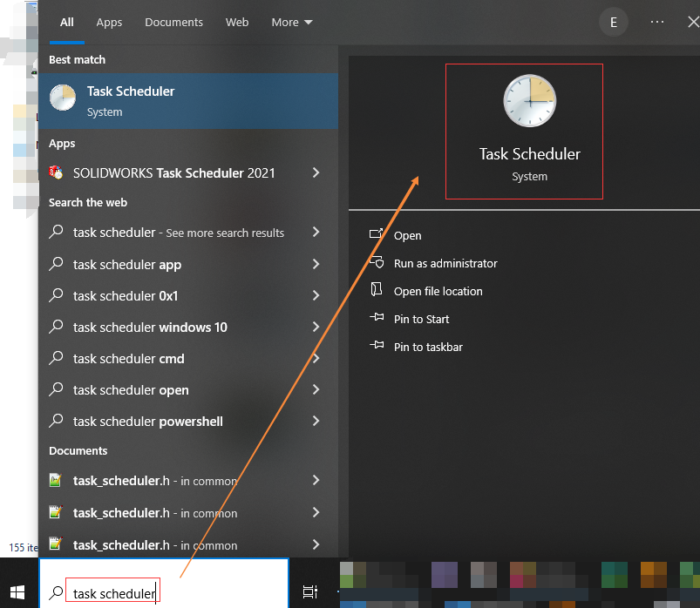Expand 'task scheduler windows 10' chevron
The height and width of the screenshot is (608, 700).
316,327
